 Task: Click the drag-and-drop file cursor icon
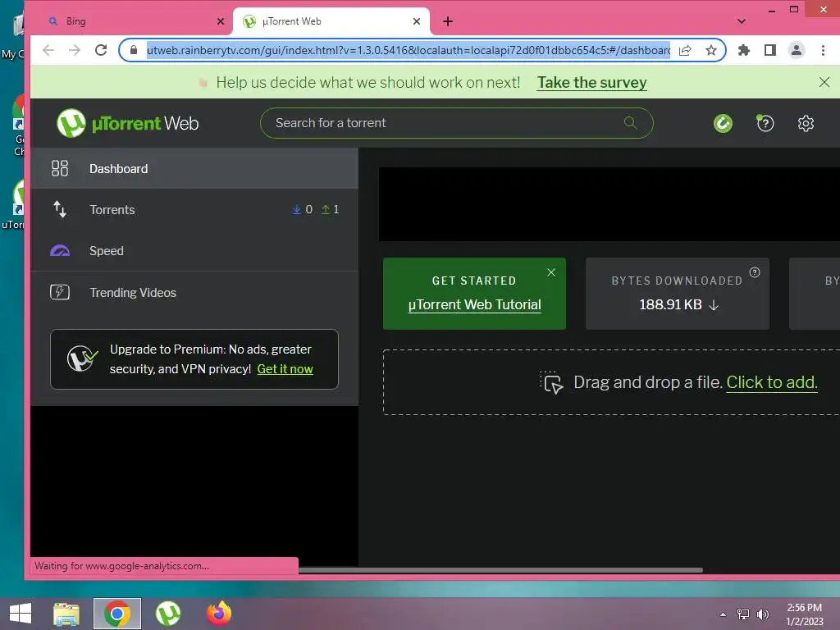point(551,382)
